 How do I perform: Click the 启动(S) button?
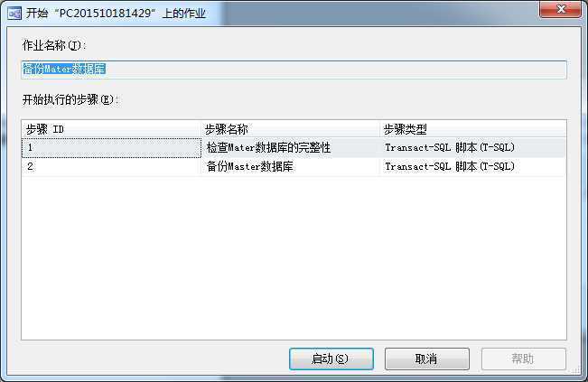coord(331,359)
